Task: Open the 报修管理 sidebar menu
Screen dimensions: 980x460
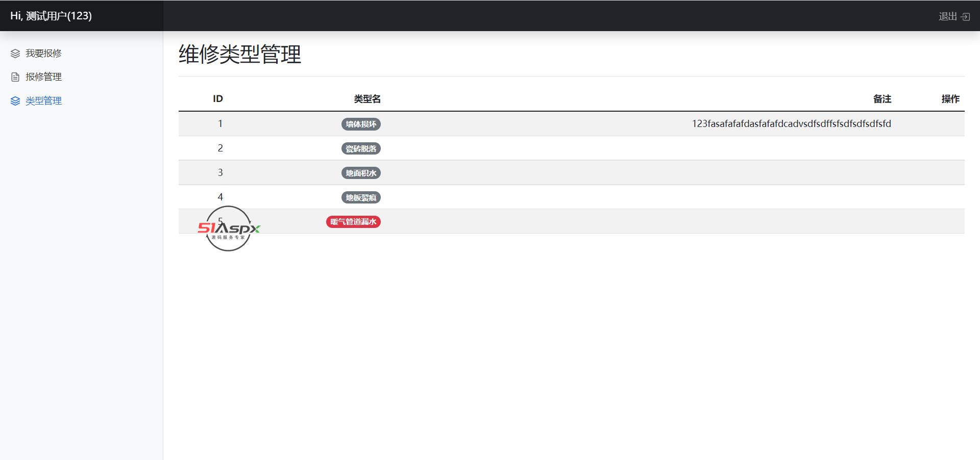Action: pos(43,77)
